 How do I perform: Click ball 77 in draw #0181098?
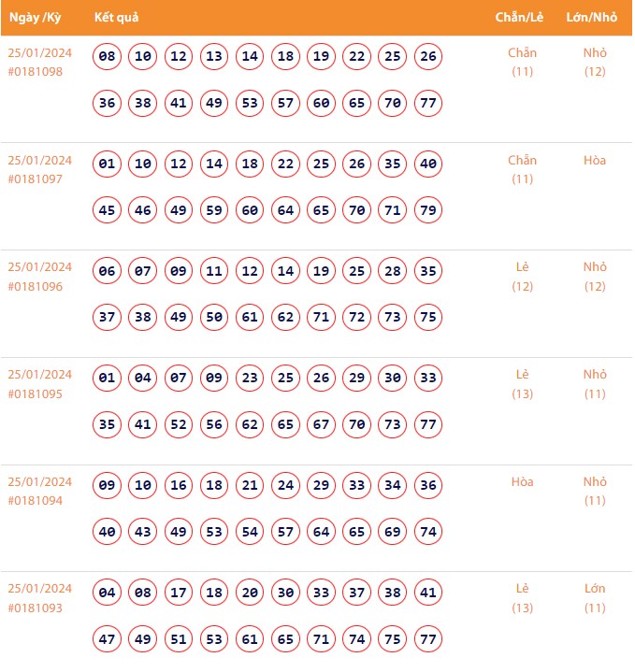click(x=428, y=103)
